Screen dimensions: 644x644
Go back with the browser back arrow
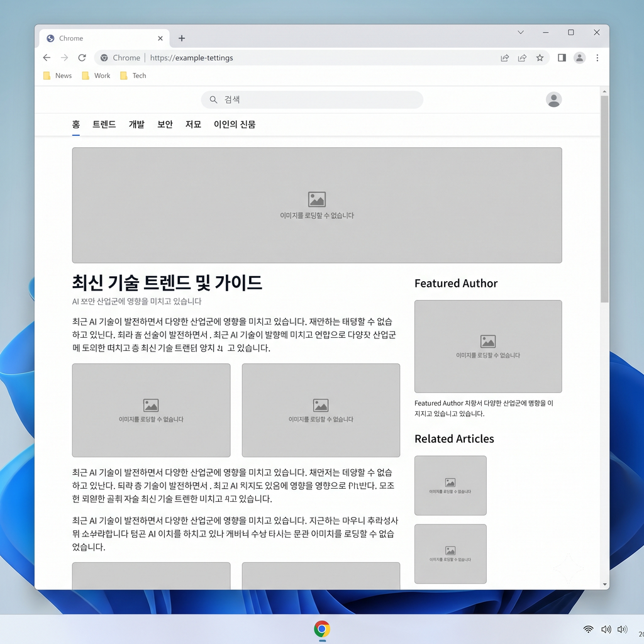click(x=47, y=57)
